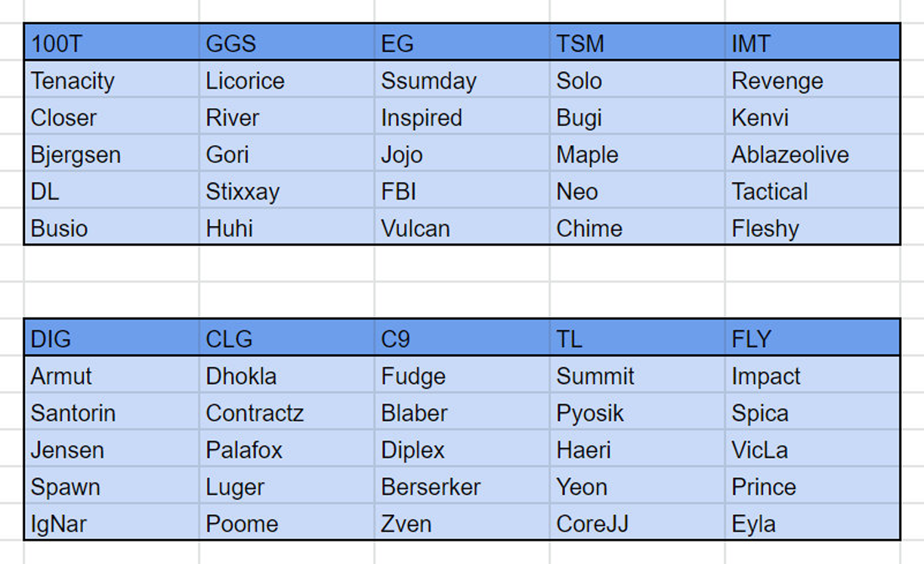Click the Pyosik cell
The image size is (924, 564).
638,412
